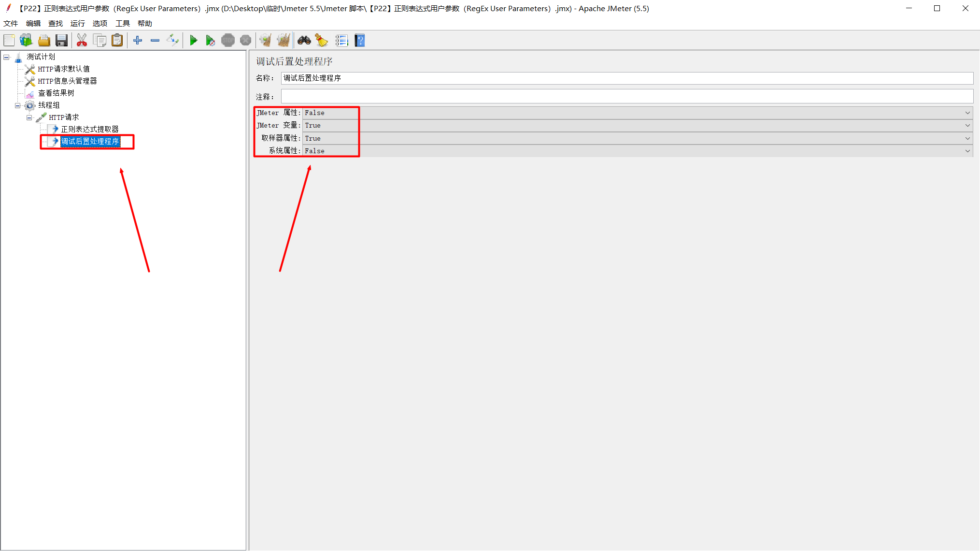
Task: Select HTTP请求默认值 in the tree
Action: [64, 69]
